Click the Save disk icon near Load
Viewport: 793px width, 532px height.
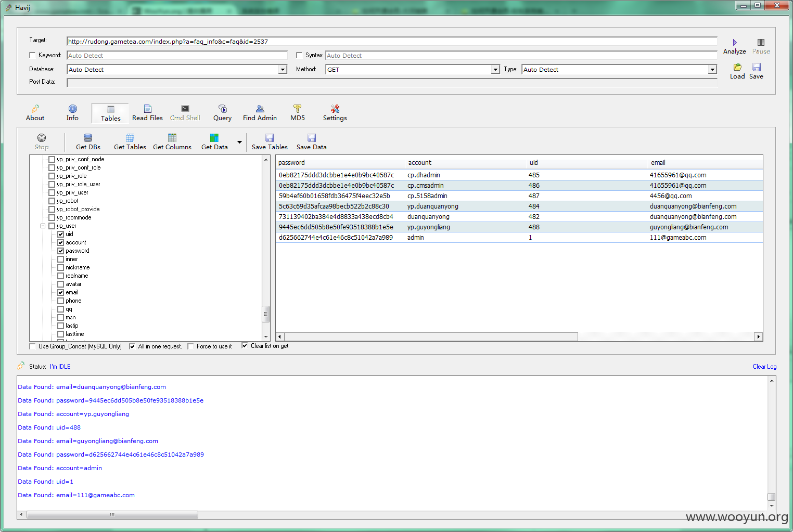pyautogui.click(x=757, y=67)
